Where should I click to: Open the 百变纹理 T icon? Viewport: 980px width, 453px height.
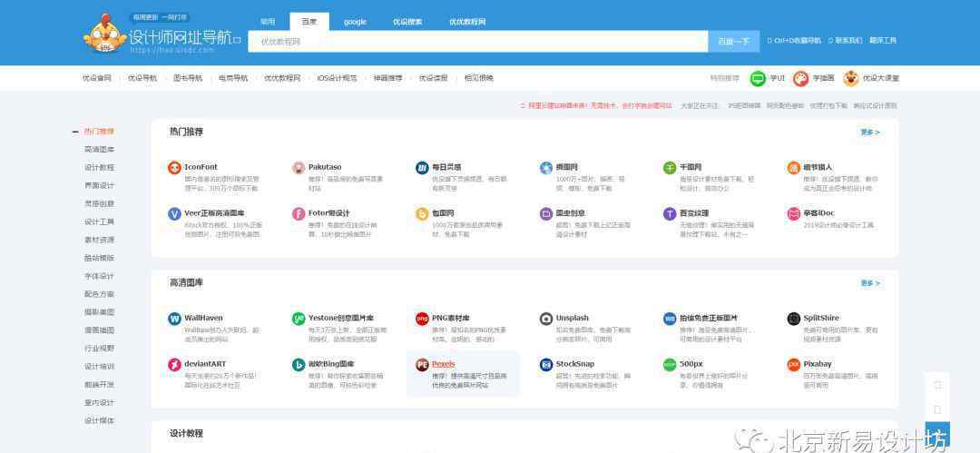pos(670,214)
